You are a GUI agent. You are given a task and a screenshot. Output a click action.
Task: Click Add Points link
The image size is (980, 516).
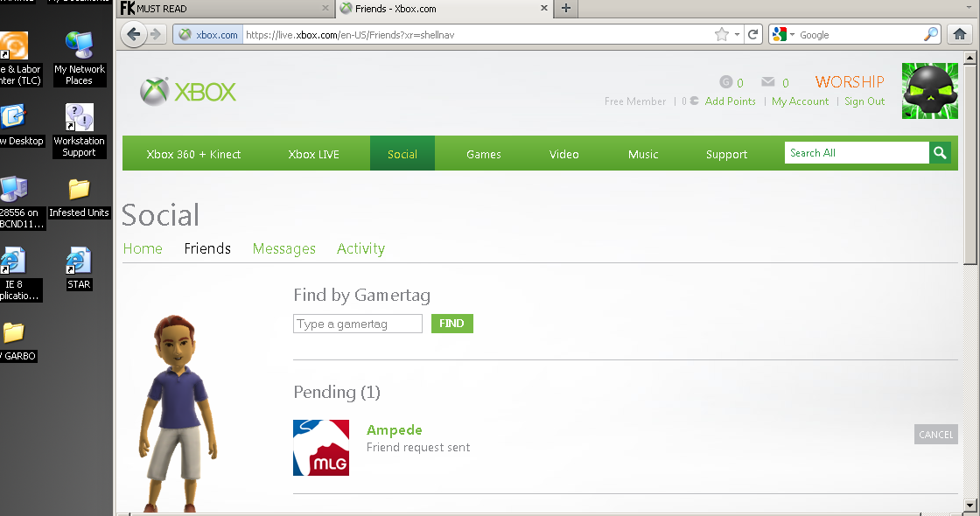point(730,101)
